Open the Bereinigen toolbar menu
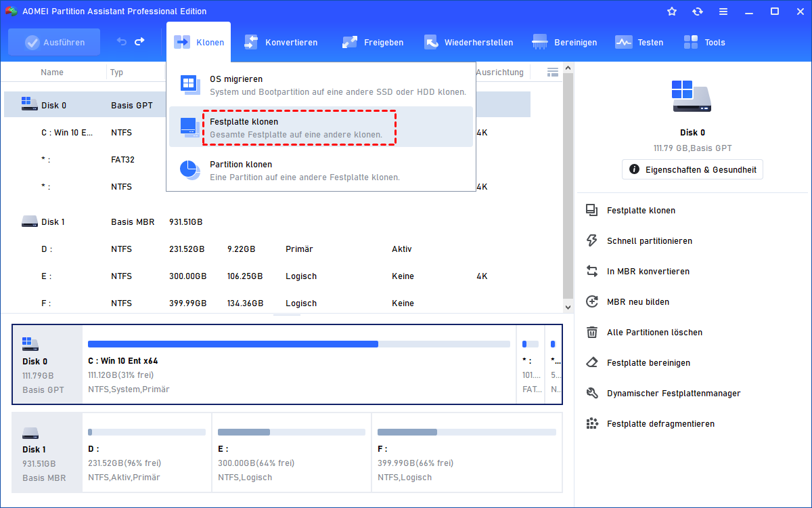 point(565,42)
